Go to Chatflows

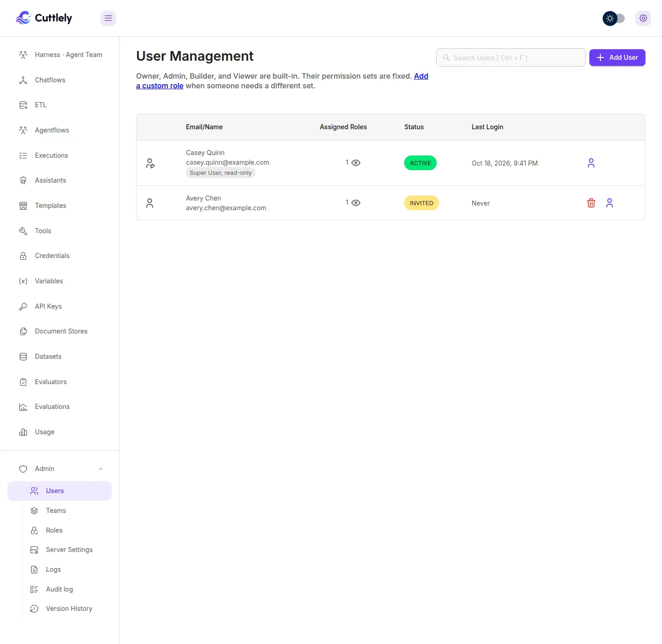point(60,80)
